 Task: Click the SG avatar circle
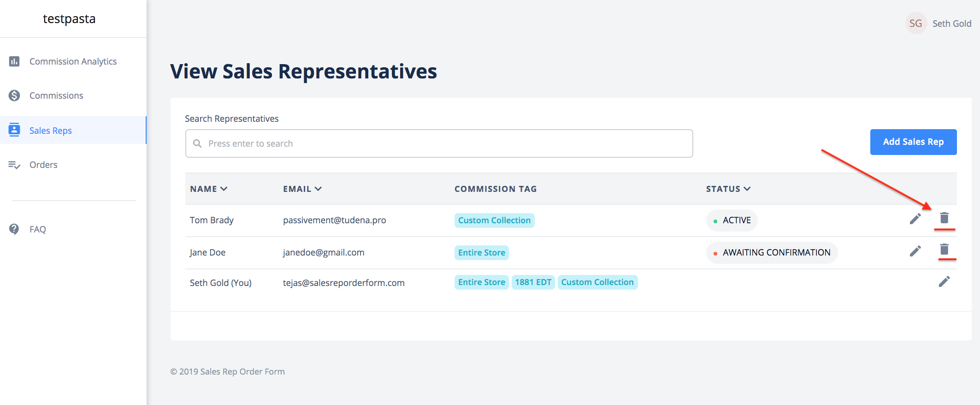click(x=915, y=23)
